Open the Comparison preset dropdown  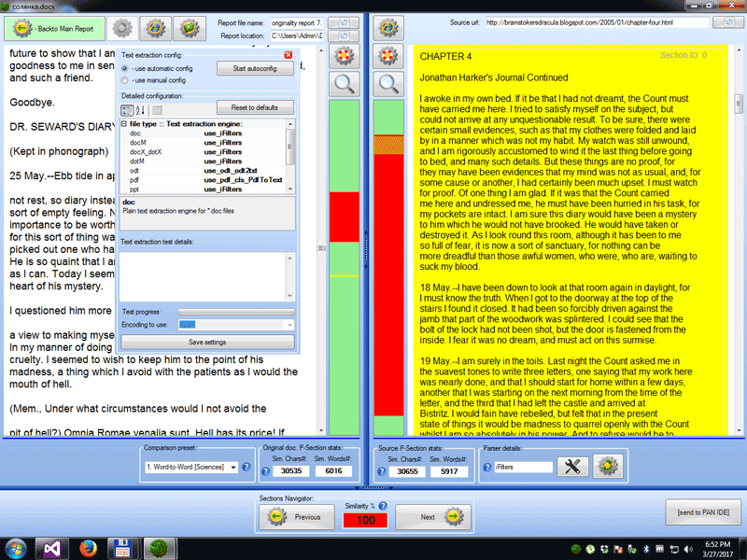tap(233, 468)
